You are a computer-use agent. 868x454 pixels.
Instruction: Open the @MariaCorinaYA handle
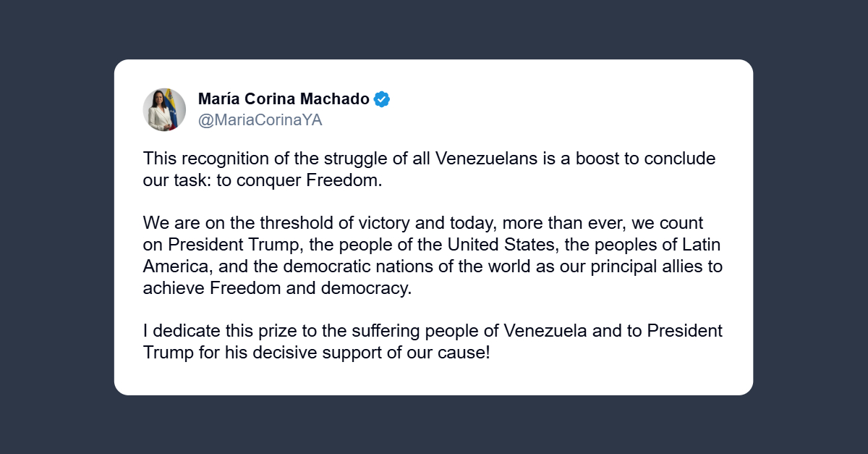click(x=260, y=120)
